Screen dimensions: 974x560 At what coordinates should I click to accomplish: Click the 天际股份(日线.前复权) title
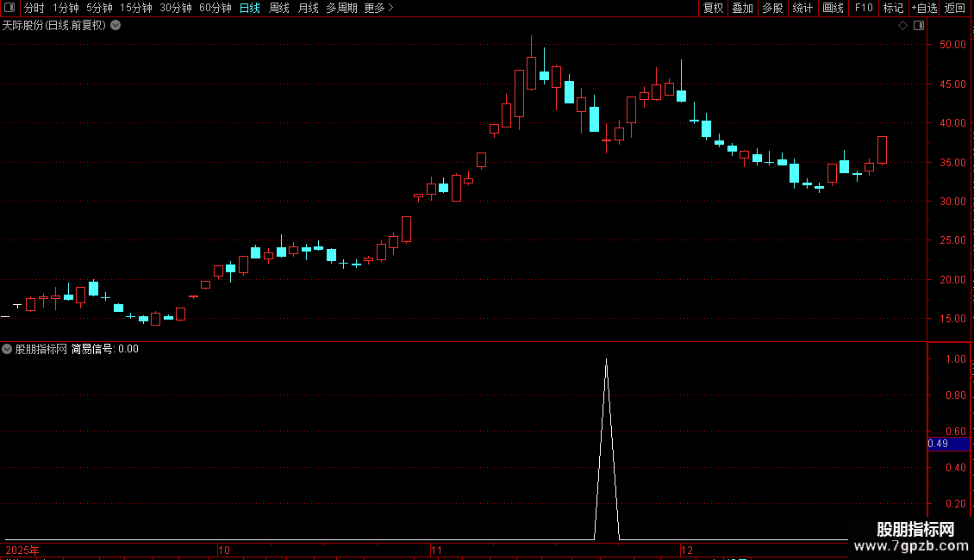[54, 26]
